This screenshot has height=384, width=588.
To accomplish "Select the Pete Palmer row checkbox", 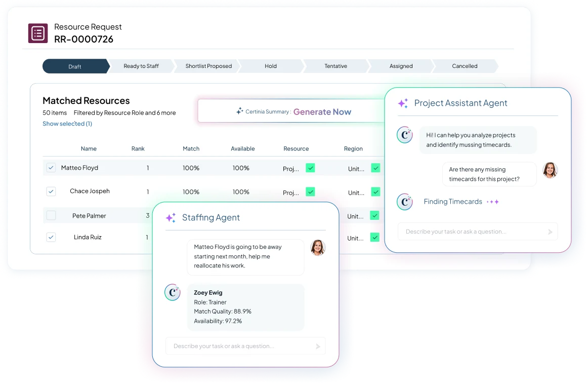I will click(x=51, y=216).
